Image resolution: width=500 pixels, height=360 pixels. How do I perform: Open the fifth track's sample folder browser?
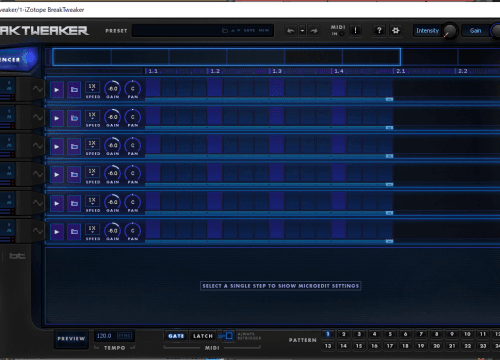click(74, 203)
